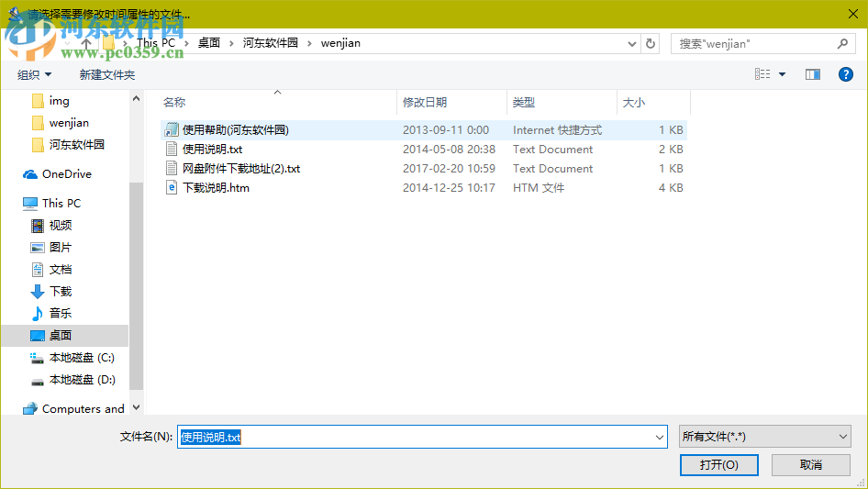Select file name 下载说明.htm
The width and height of the screenshot is (868, 489).
[216, 188]
